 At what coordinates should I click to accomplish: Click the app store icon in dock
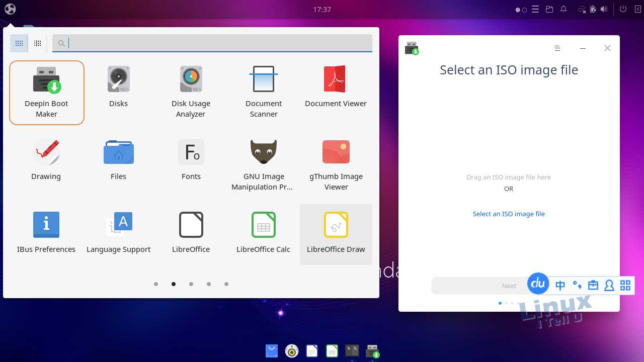click(272, 350)
